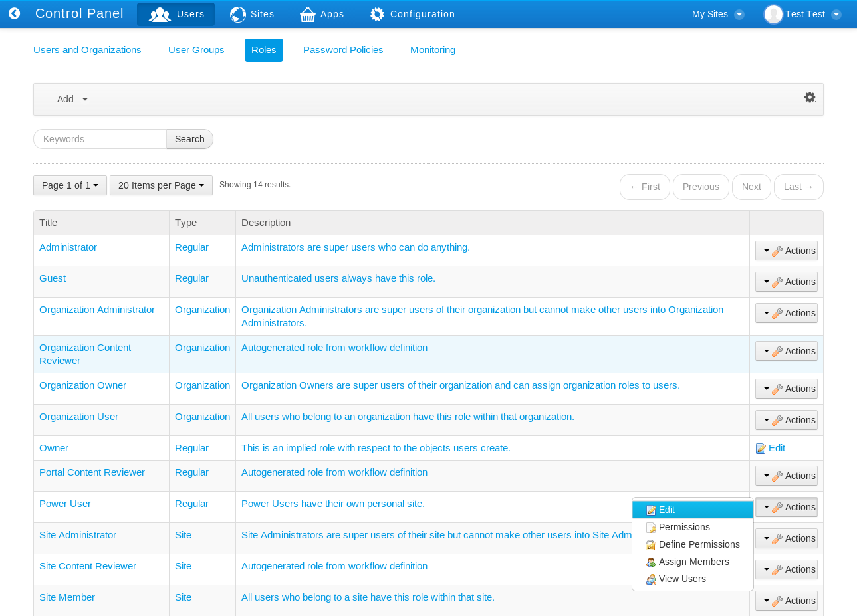857x616 pixels.
Task: Open Actions for Site Content Reviewer row
Action: coord(787,569)
